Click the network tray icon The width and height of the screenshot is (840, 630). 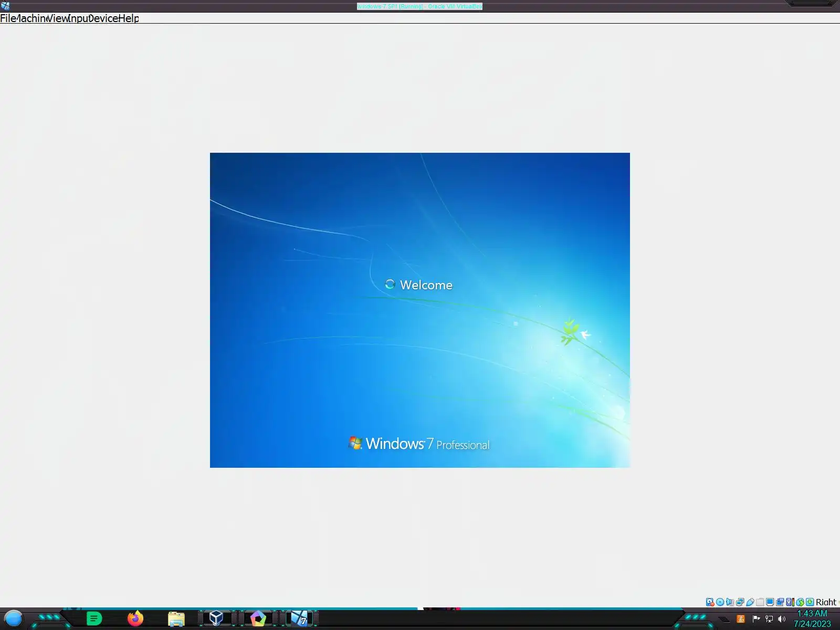769,619
